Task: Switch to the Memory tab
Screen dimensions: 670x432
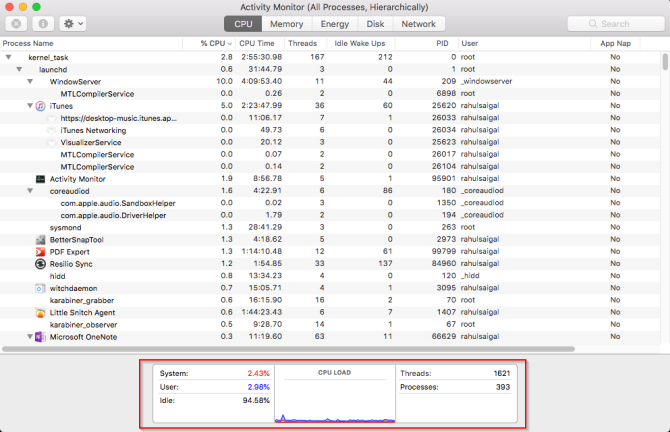Action: (287, 24)
